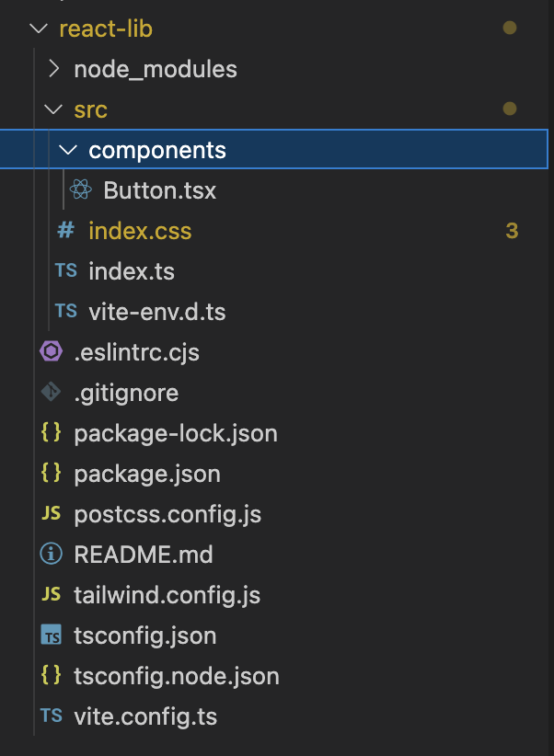Collapse the src folder
Image resolution: width=554 pixels, height=756 pixels.
[x=53, y=109]
